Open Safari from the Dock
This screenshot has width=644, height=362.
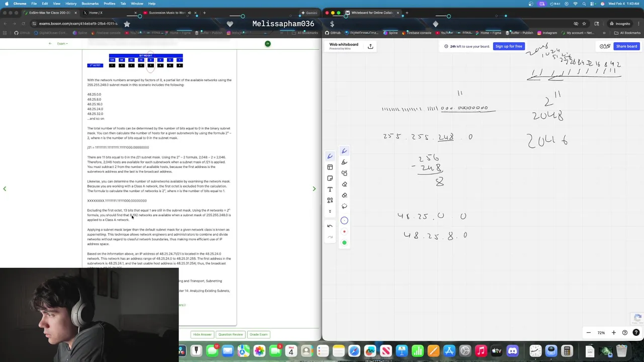[x=354, y=351]
